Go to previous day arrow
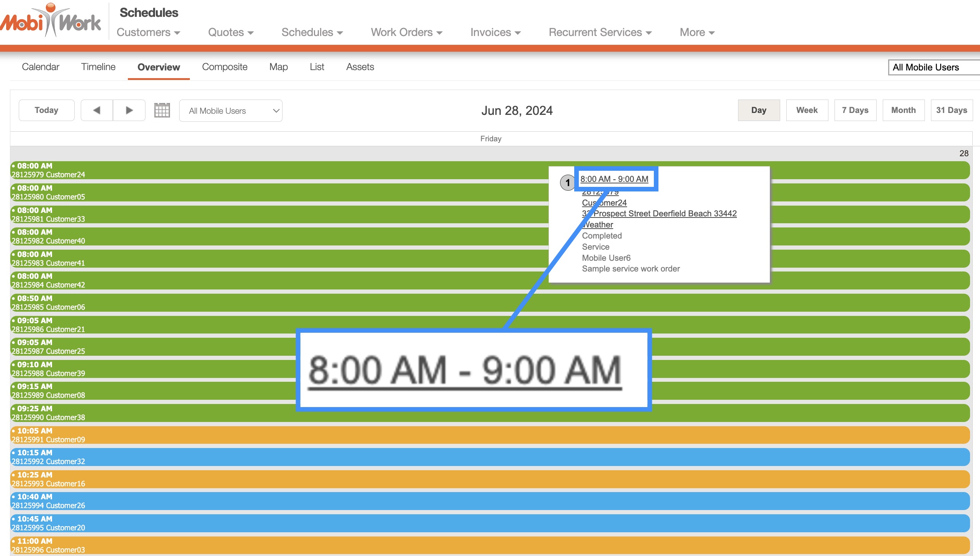 (x=97, y=110)
